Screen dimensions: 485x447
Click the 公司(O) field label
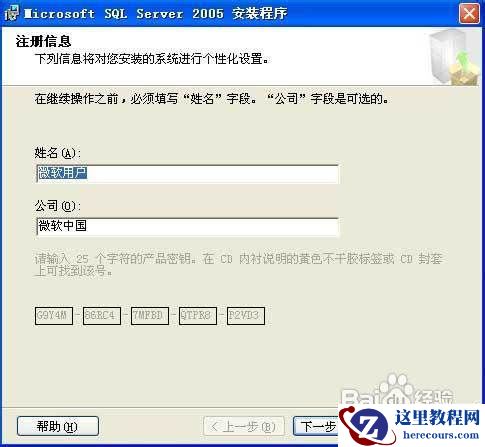point(58,206)
